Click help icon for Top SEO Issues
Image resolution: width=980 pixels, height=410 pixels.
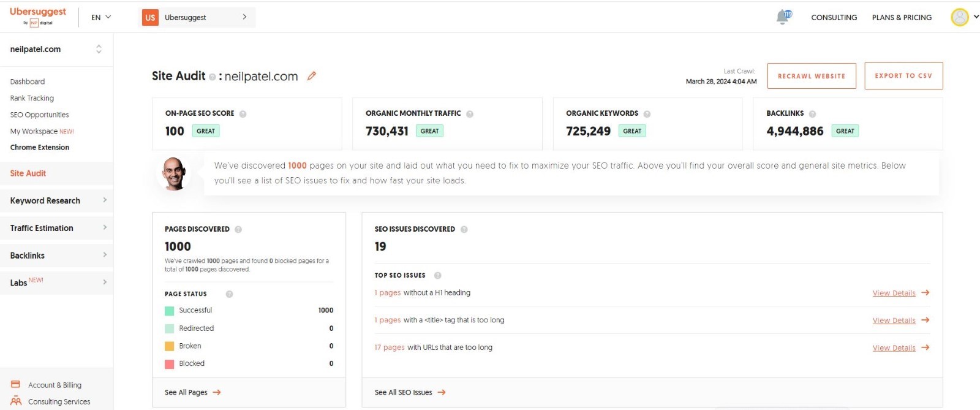(437, 276)
